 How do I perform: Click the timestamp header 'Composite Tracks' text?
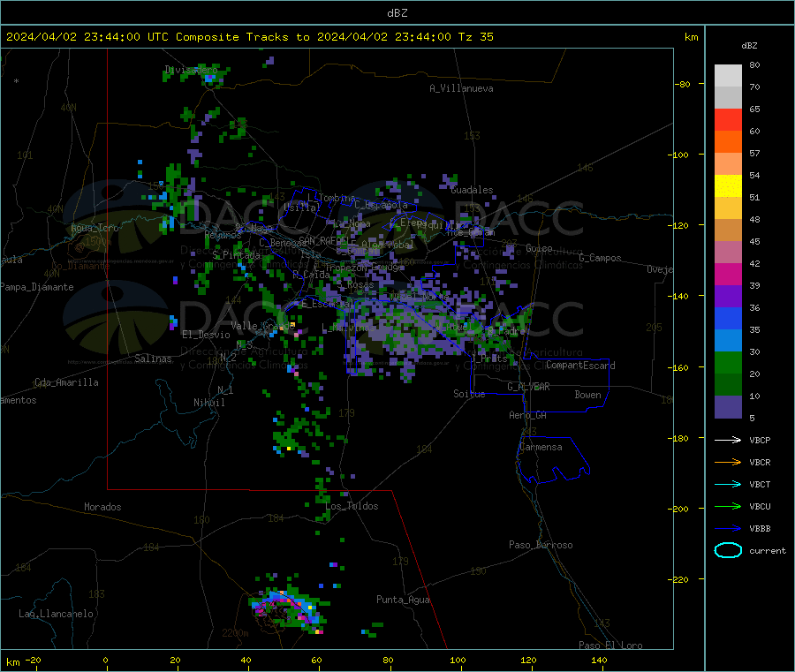[x=231, y=37]
